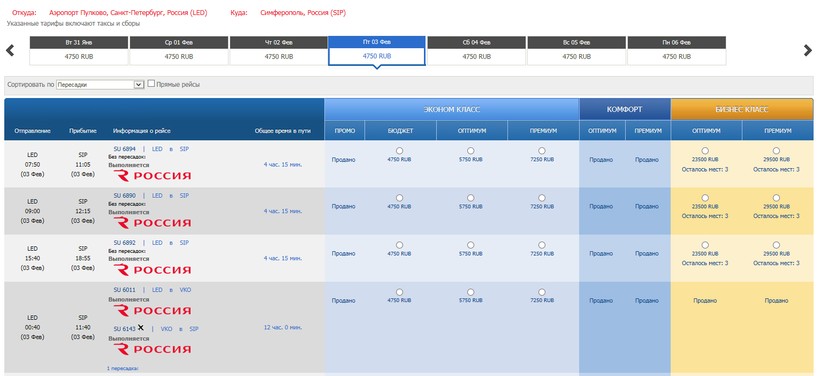Switch to the Сб 04 Фев date tab
Viewport: 820px width, 376px height.
pyautogui.click(x=476, y=51)
